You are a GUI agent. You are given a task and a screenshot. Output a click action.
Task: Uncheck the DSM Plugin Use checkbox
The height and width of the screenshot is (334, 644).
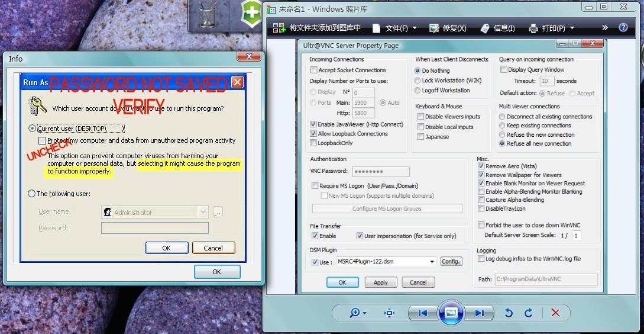(x=315, y=262)
